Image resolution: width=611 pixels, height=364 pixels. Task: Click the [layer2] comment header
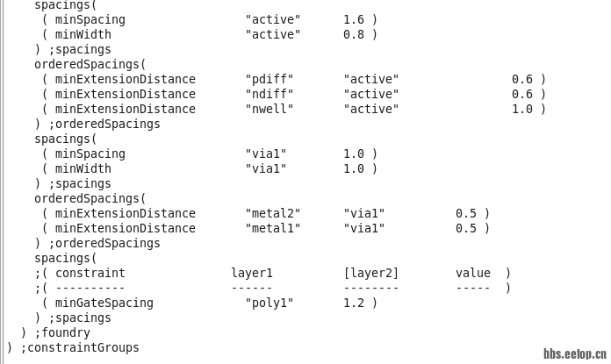click(x=371, y=274)
